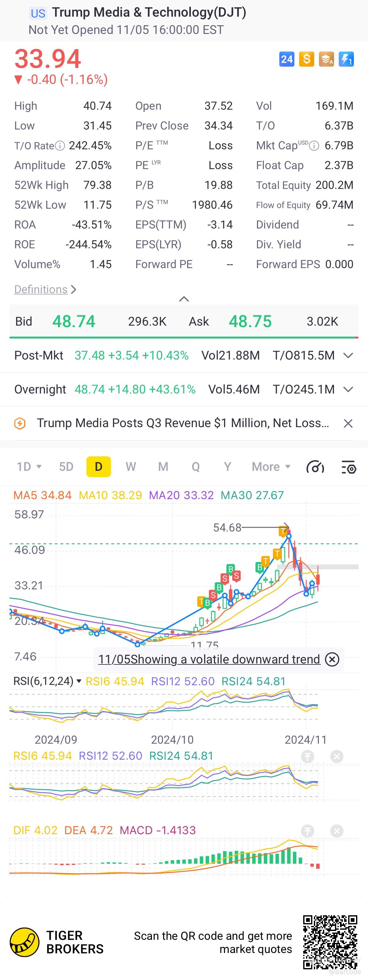
Task: Pin the RSI indicator panel to the top
Action: pyautogui.click(x=308, y=756)
